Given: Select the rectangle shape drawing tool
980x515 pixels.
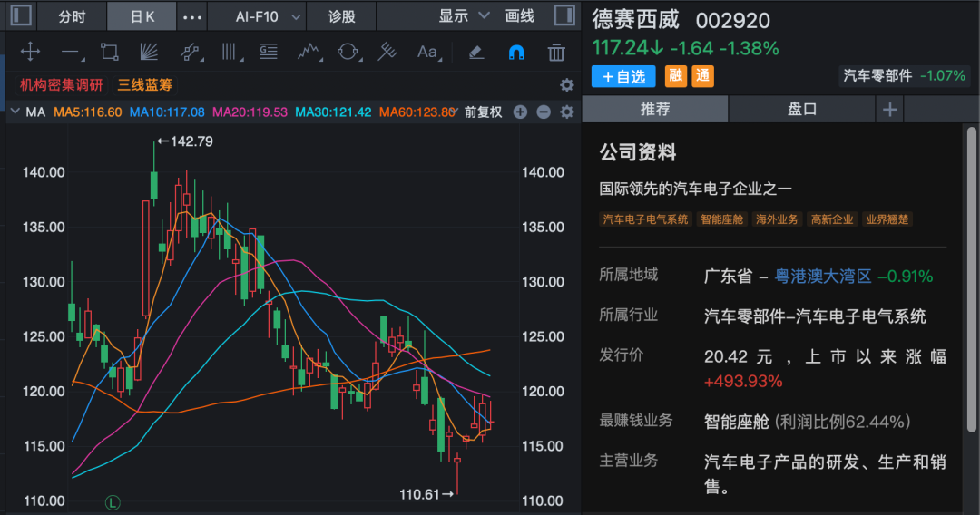Looking at the screenshot, I should click(110, 52).
